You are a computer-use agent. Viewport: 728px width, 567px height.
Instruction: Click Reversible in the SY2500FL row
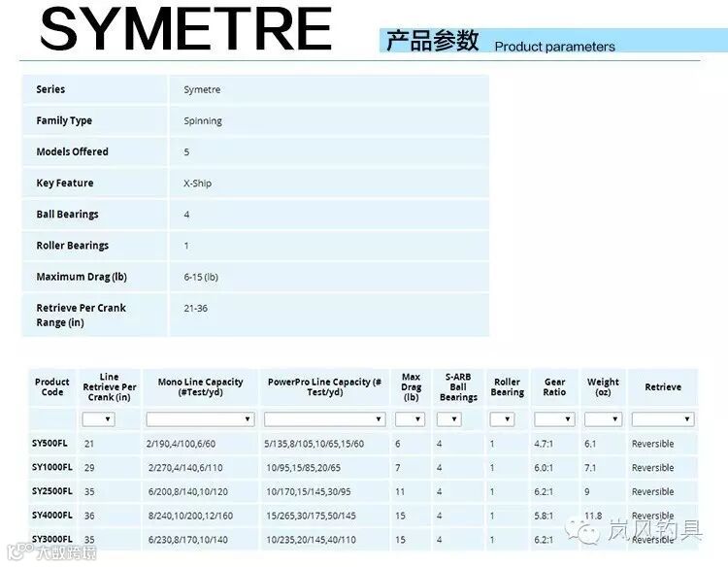point(652,491)
